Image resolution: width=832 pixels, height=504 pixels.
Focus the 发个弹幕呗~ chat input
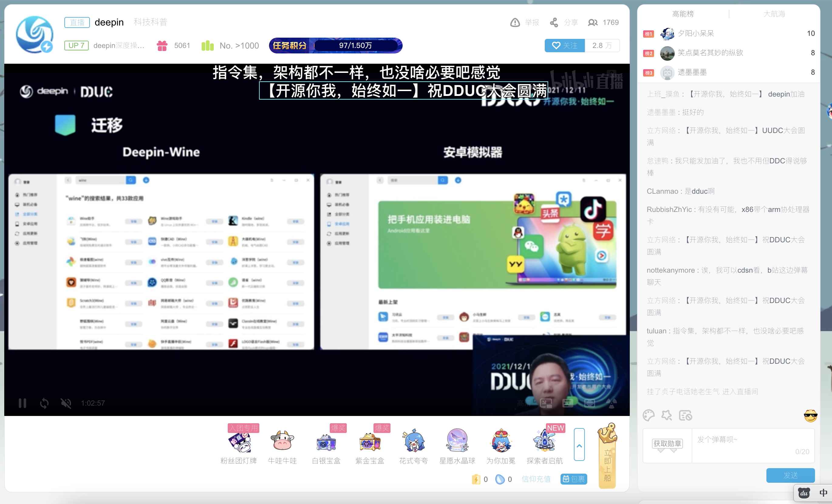(753, 445)
